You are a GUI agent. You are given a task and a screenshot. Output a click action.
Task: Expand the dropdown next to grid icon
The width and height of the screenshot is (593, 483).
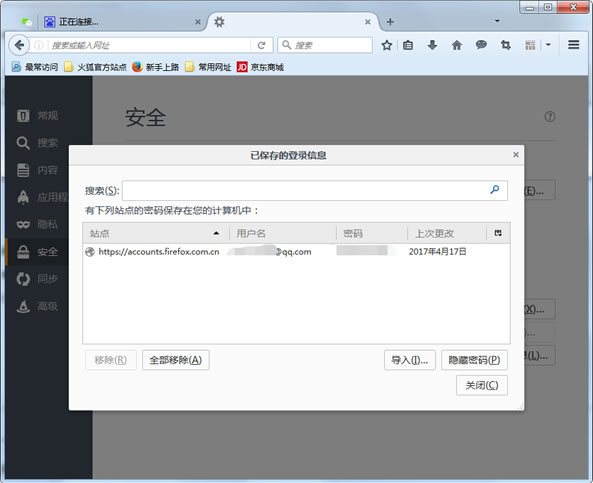548,45
